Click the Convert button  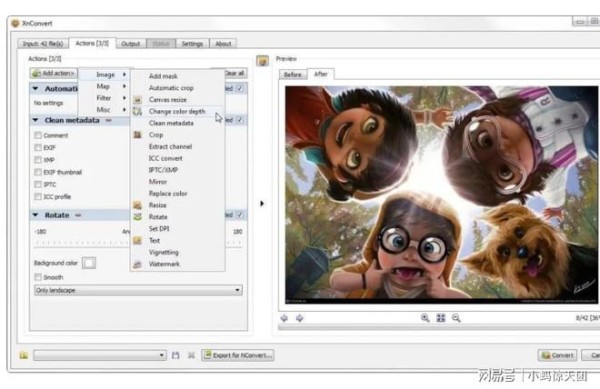(x=557, y=355)
